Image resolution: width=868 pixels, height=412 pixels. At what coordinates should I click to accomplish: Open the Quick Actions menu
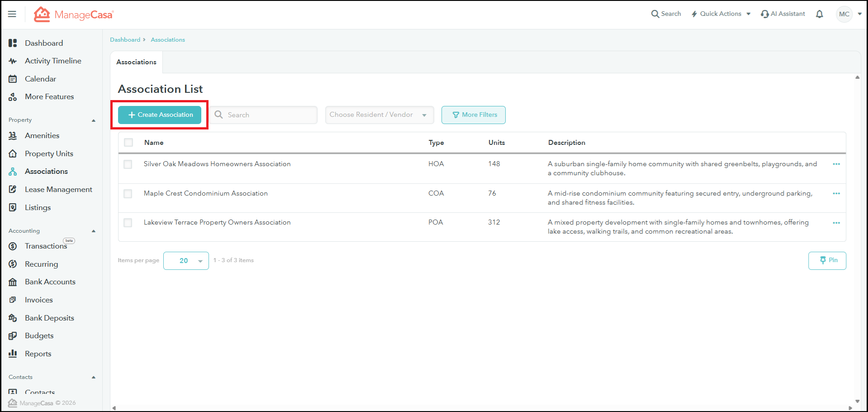[x=721, y=14]
